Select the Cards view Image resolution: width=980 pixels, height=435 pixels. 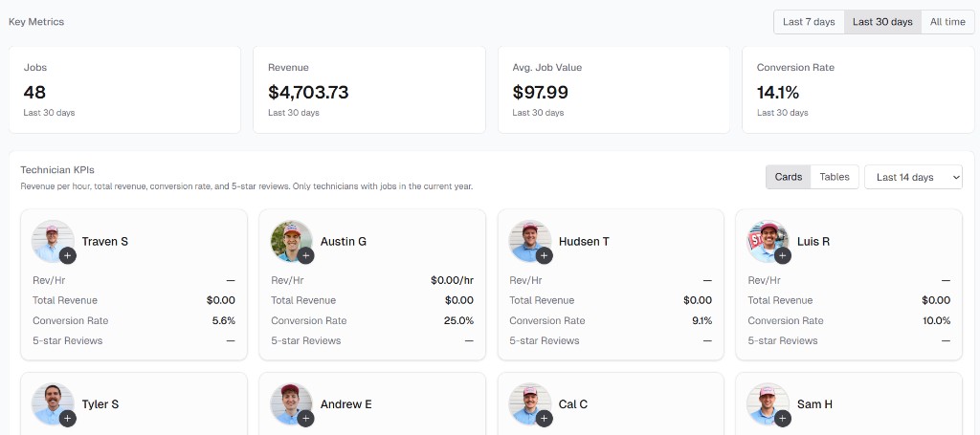click(789, 177)
